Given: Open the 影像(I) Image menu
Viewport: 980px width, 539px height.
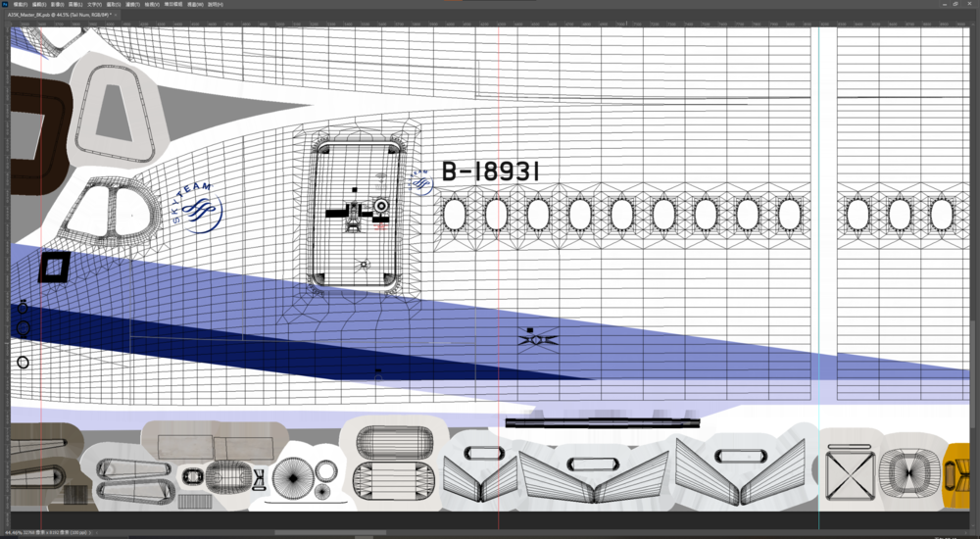Looking at the screenshot, I should (60, 4).
